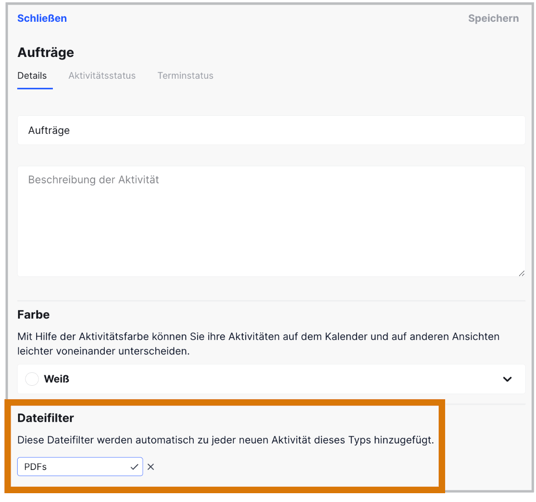The width and height of the screenshot is (536, 502).
Task: Click the Aufträge page heading
Action: tap(46, 52)
